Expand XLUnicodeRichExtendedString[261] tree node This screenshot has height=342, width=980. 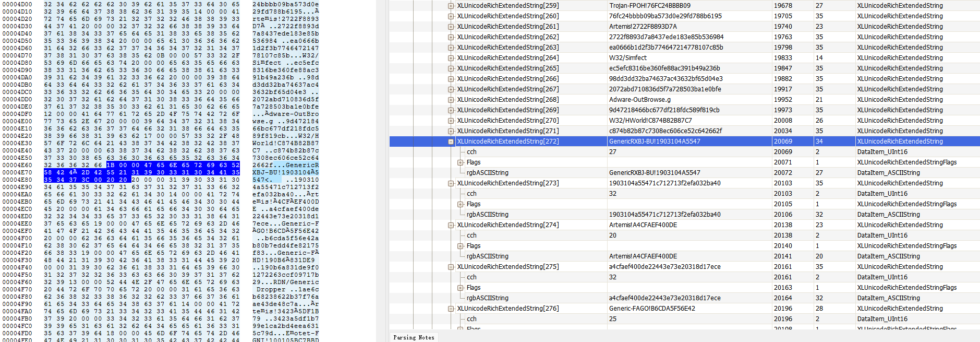pos(451,27)
